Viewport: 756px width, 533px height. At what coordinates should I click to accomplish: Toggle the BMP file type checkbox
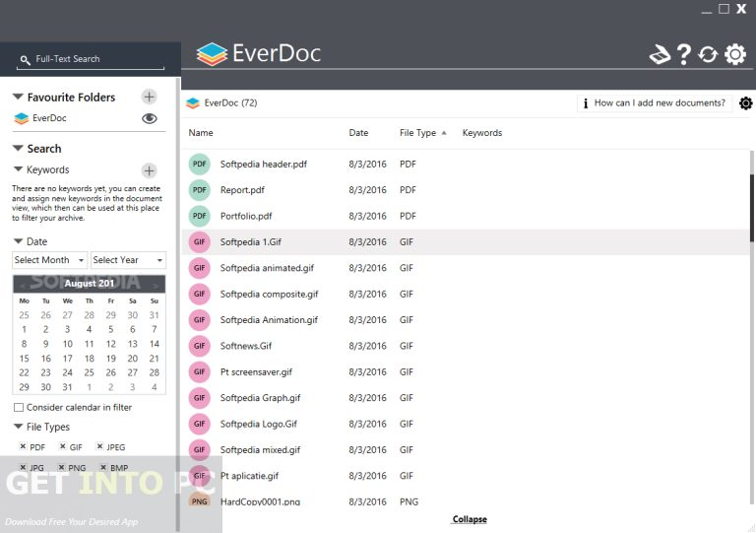click(102, 467)
